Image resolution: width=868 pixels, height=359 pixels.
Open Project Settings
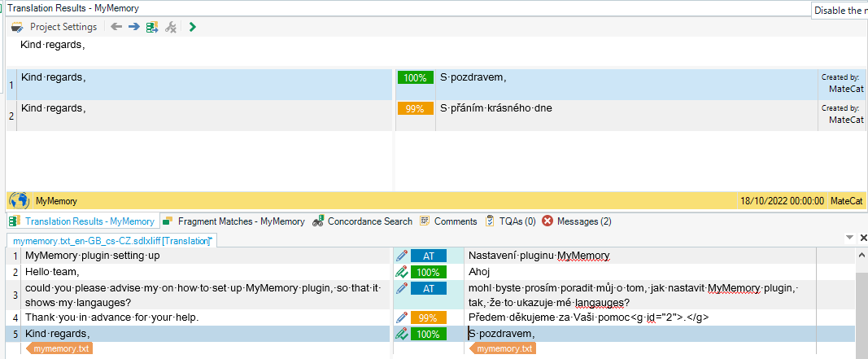point(55,27)
